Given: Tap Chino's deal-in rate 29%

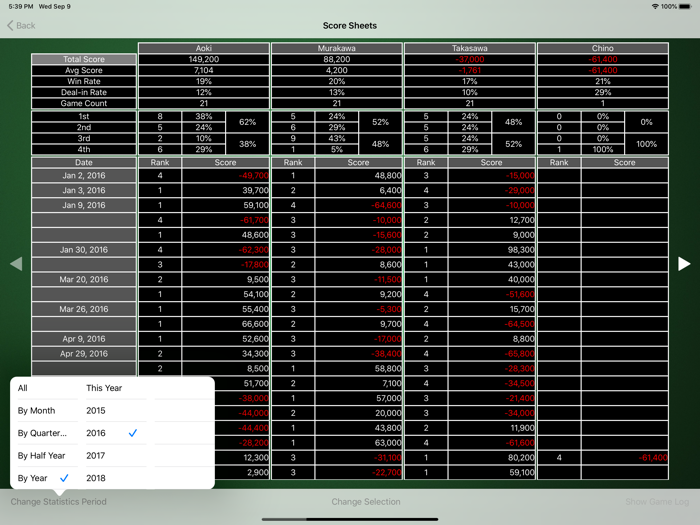Looking at the screenshot, I should (603, 92).
